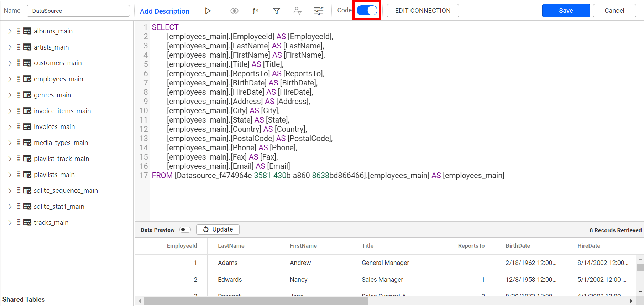Click the EmployeeId column header
This screenshot has width=644, height=306.
point(182,246)
